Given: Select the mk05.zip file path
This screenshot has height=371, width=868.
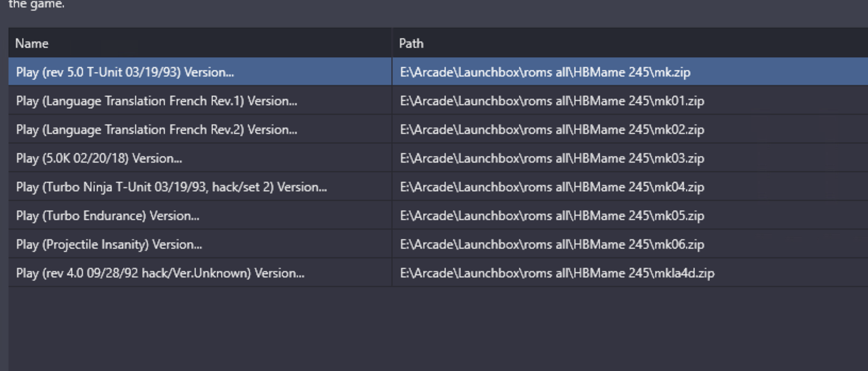Looking at the screenshot, I should pyautogui.click(x=552, y=216).
